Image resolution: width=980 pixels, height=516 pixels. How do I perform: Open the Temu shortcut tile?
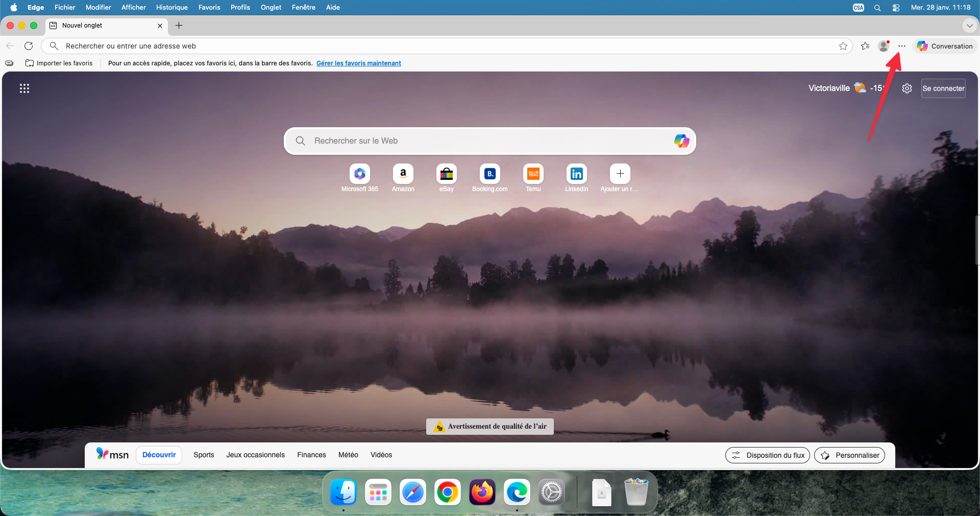pos(533,178)
